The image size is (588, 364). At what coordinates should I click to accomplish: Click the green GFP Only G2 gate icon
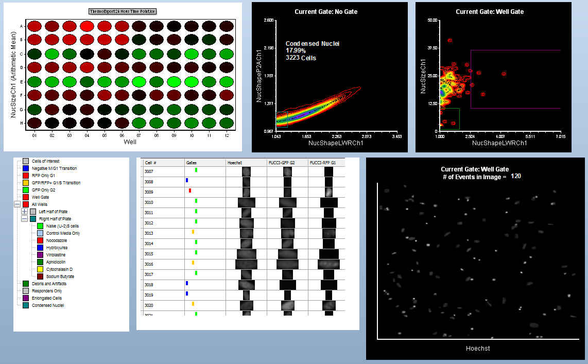tap(26, 190)
